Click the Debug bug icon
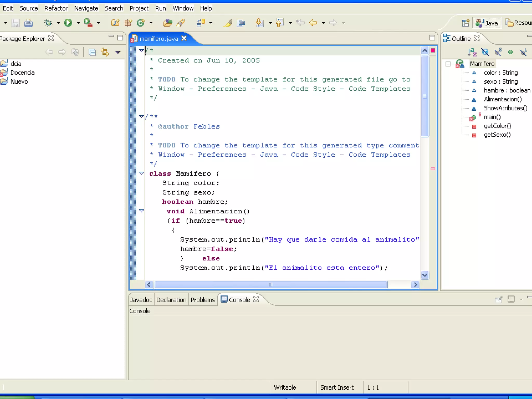This screenshot has height=399, width=532. (x=48, y=23)
